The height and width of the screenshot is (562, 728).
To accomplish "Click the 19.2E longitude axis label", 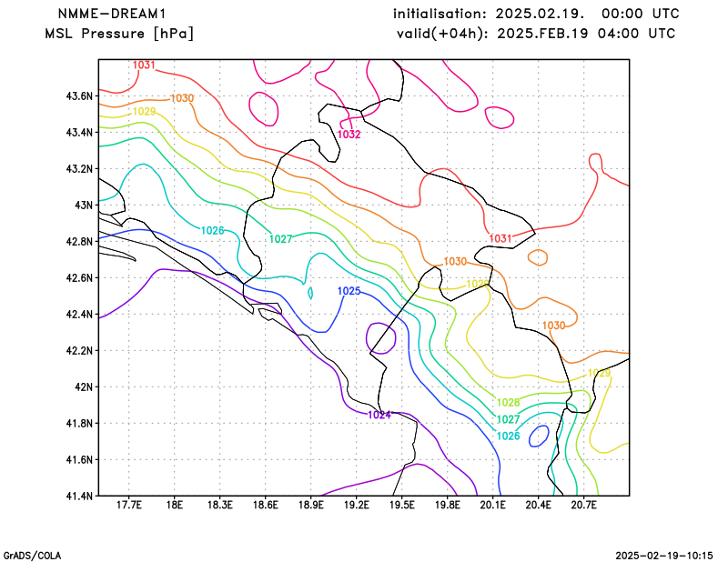I will pos(356,506).
